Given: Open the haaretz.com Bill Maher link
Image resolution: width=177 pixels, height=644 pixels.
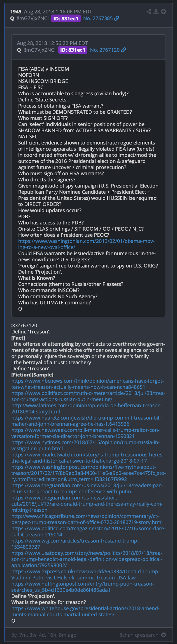Looking at the screenshot, I should pyautogui.click(x=87, y=421).
